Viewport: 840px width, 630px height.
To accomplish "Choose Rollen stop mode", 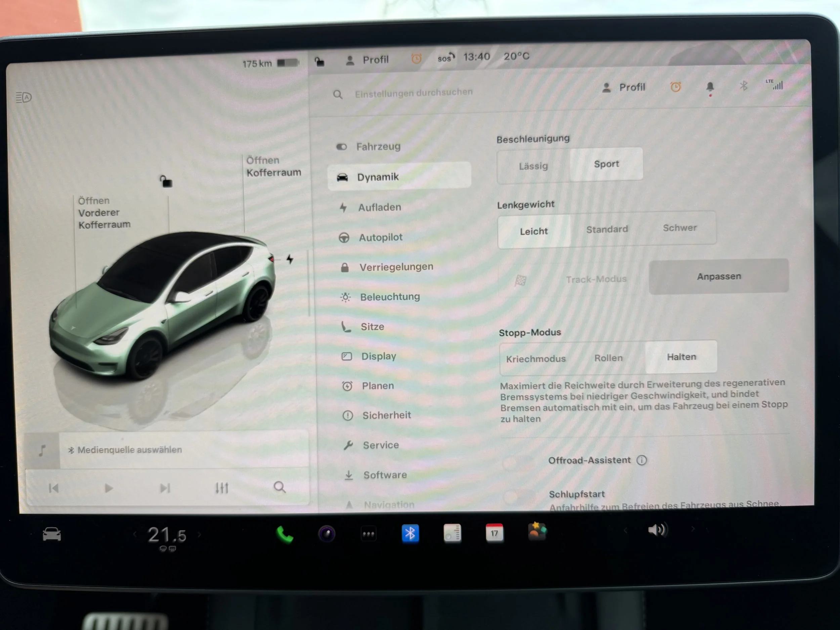I will tap(608, 358).
